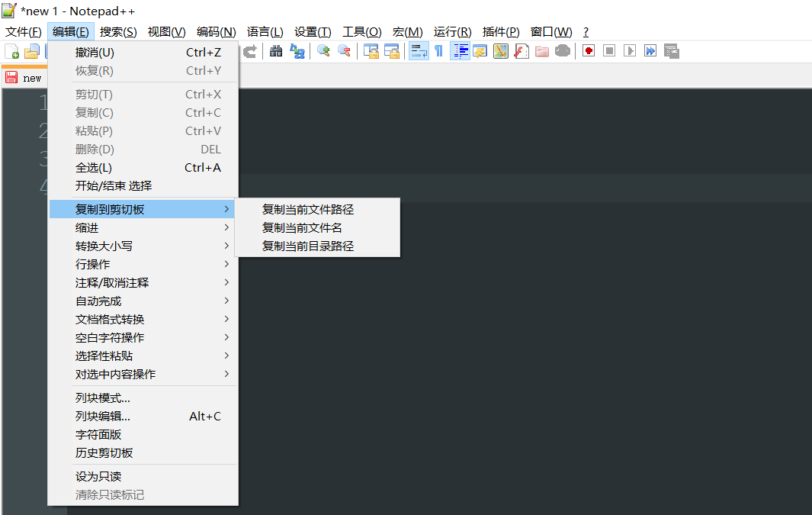Screen dimensions: 812x515
Task: Open 历史剪切板 from the menu
Action: [143, 453]
